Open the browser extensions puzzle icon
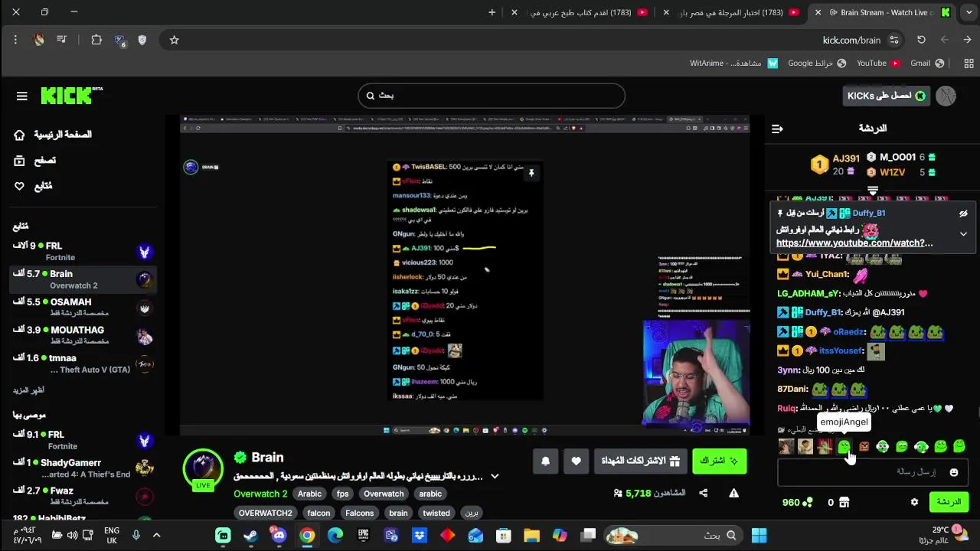Viewport: 980px width, 551px height. (x=96, y=40)
